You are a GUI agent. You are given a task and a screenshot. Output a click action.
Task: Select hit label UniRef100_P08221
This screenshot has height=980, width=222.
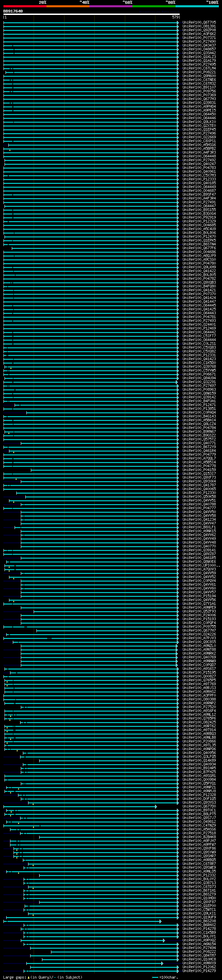pos(199,72)
